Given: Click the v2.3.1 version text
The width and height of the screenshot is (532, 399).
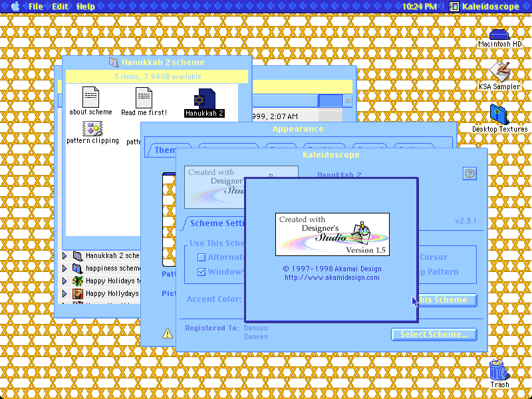Looking at the screenshot, I should [x=465, y=221].
